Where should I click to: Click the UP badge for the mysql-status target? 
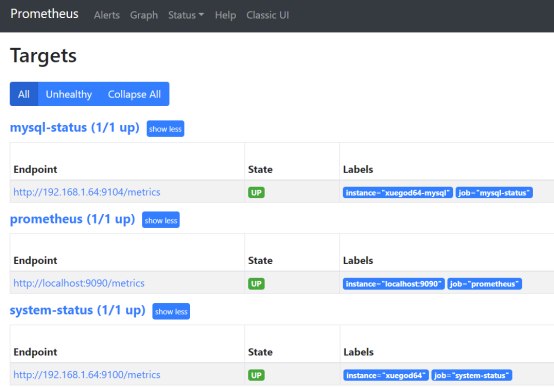[256, 192]
